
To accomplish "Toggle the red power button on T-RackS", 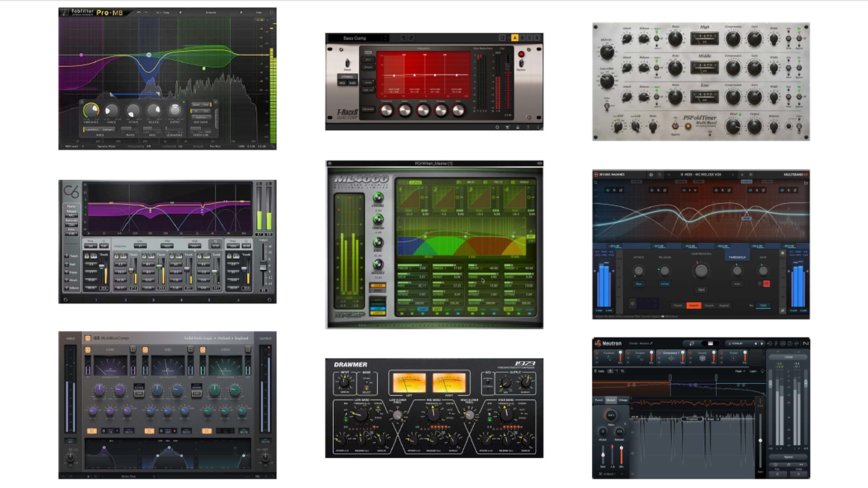I will pos(521,54).
